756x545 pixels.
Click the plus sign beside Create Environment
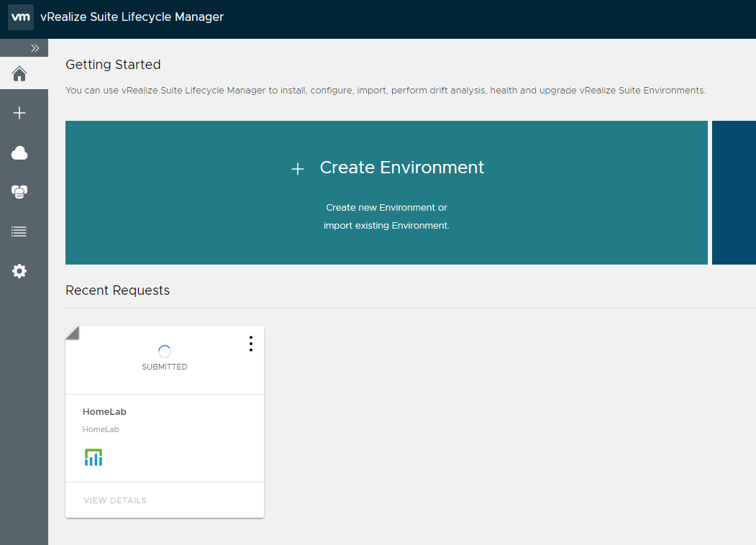click(298, 169)
